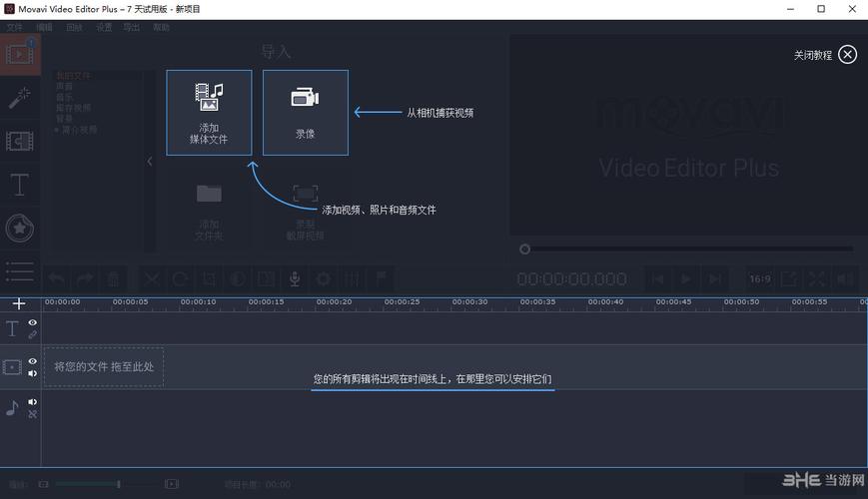Jump to previous frame in player

(x=657, y=278)
